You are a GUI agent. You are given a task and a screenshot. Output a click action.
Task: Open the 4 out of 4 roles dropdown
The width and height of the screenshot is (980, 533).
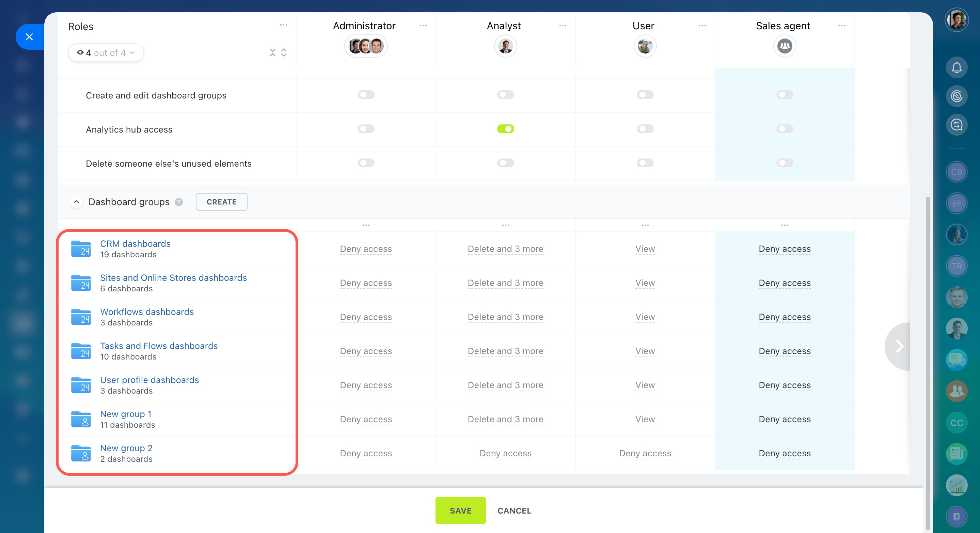pyautogui.click(x=106, y=52)
